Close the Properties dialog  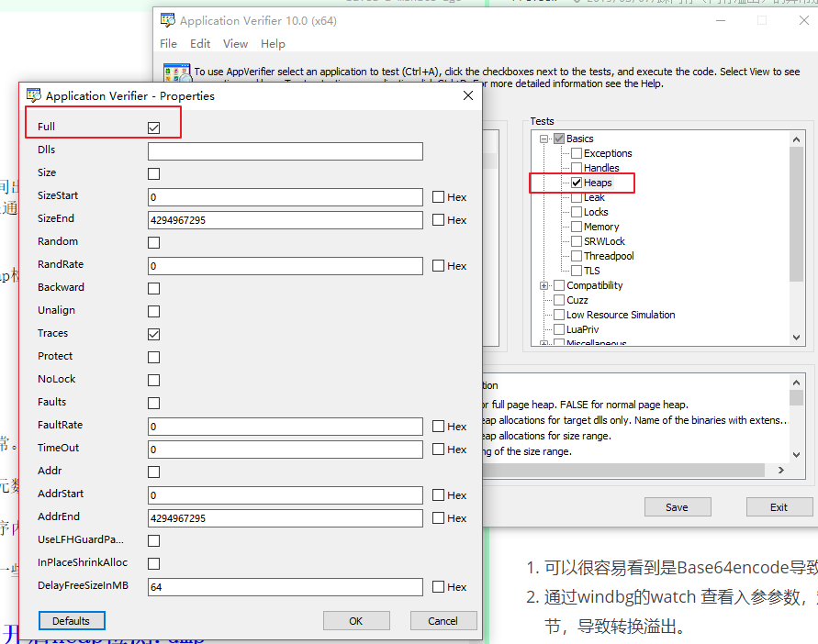(468, 95)
